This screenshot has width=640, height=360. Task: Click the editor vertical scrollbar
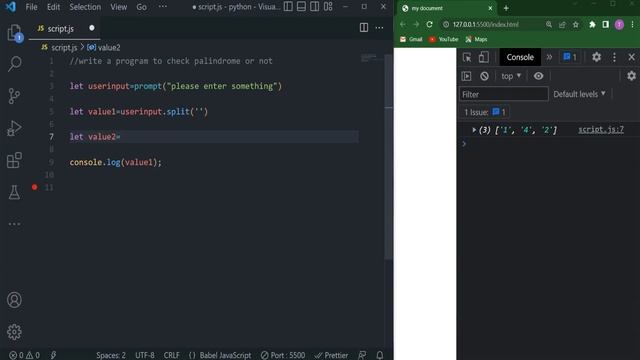click(x=389, y=157)
